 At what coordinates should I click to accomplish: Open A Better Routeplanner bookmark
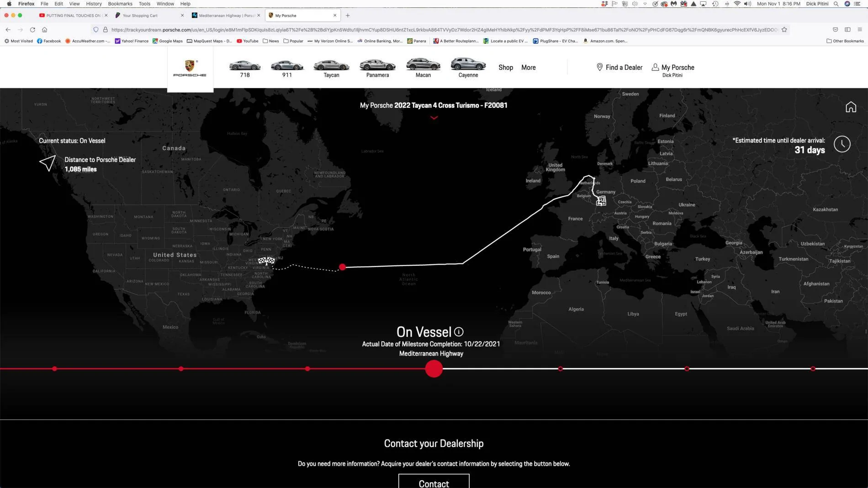[456, 41]
